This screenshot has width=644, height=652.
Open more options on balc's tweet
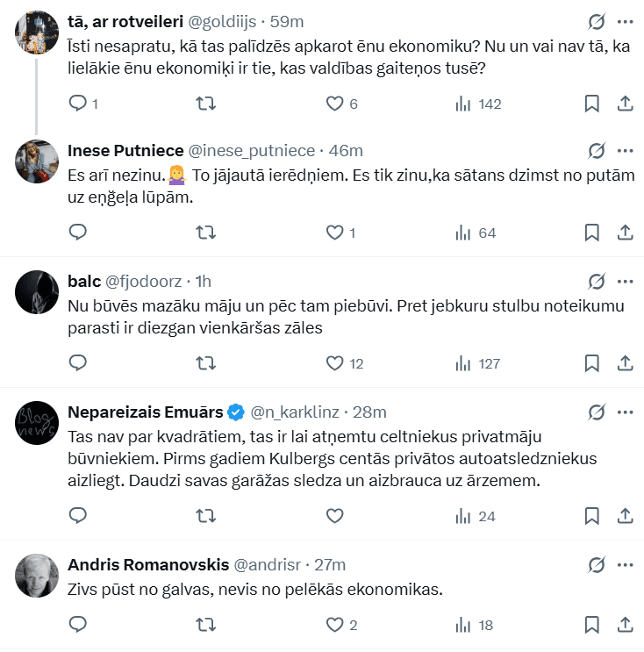pos(626,282)
